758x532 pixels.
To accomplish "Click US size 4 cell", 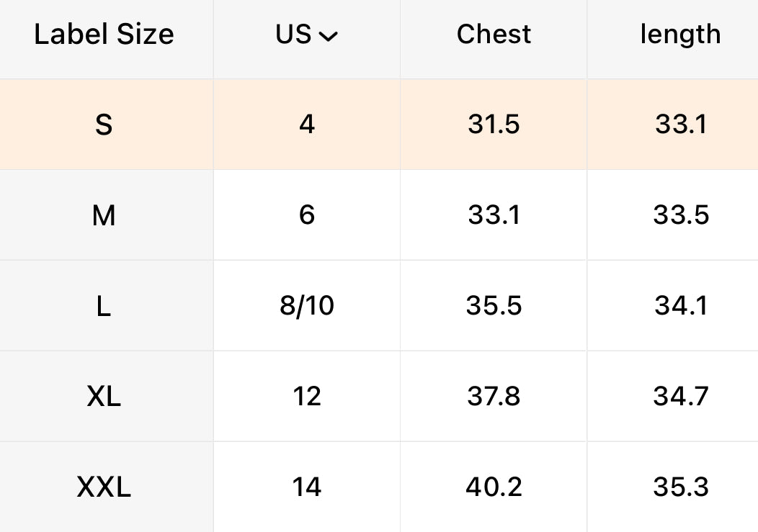I will click(x=307, y=125).
